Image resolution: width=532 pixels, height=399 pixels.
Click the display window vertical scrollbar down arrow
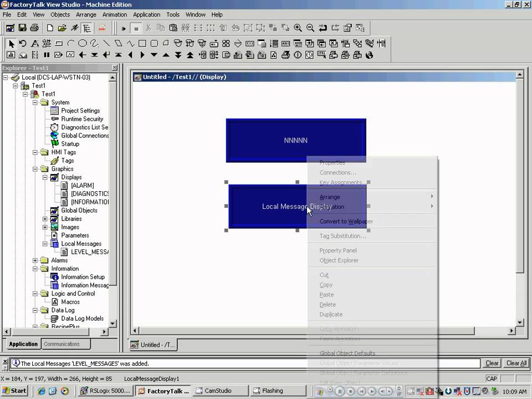[x=519, y=323]
